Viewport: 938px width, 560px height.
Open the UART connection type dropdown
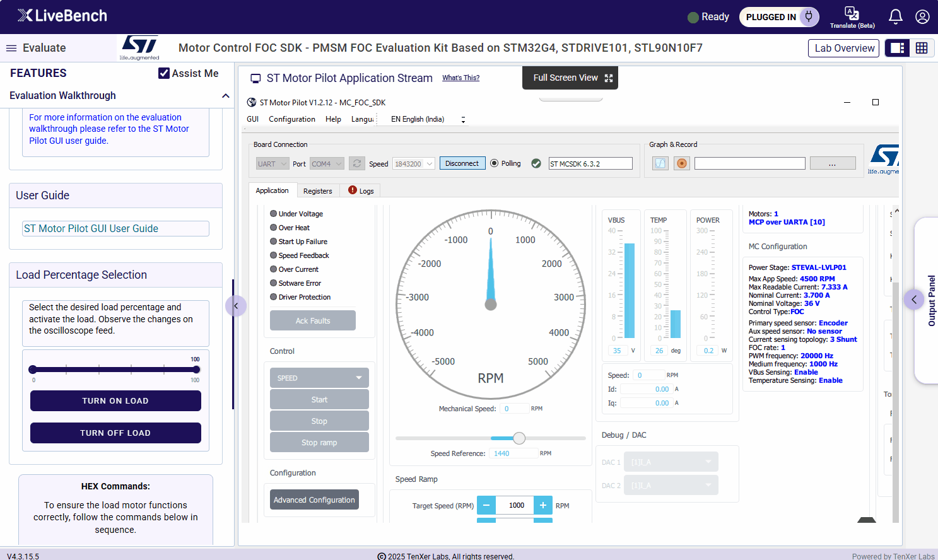(273, 164)
